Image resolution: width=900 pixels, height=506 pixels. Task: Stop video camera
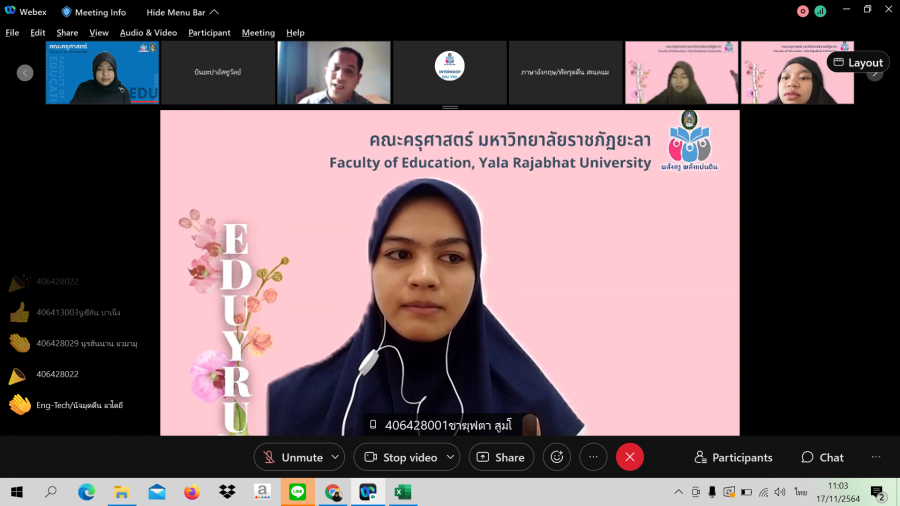coord(400,457)
